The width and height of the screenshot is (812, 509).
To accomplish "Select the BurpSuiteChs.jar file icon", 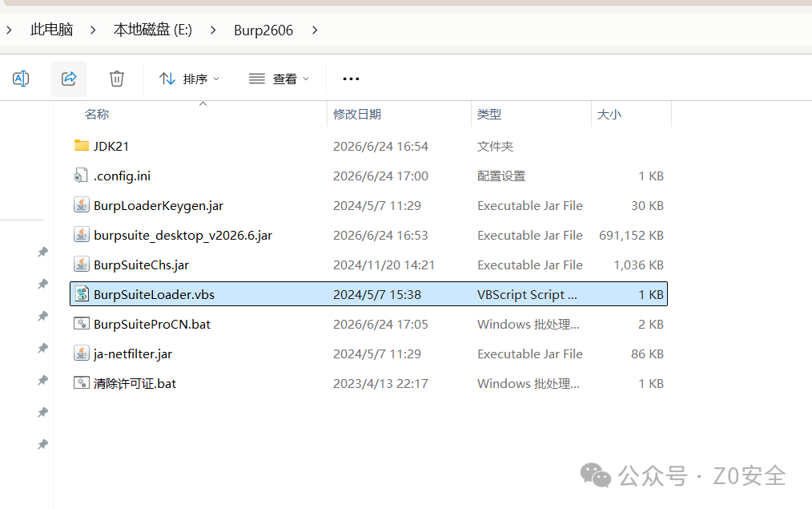I will [82, 265].
